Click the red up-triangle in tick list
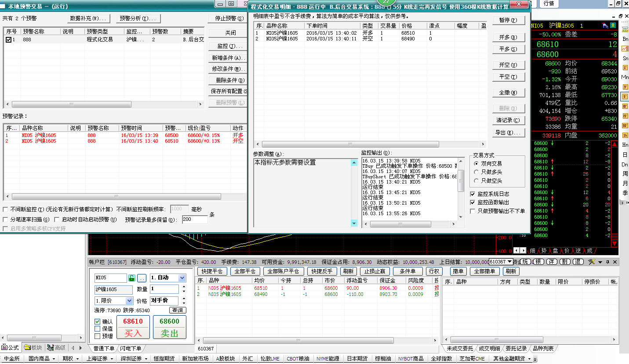Viewport: 629px width, 364px height. [x=614, y=144]
